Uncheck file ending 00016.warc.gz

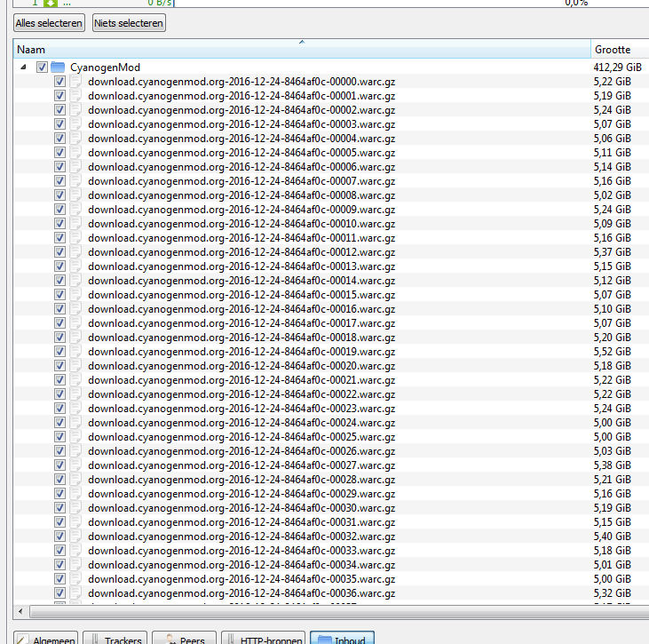[x=59, y=309]
